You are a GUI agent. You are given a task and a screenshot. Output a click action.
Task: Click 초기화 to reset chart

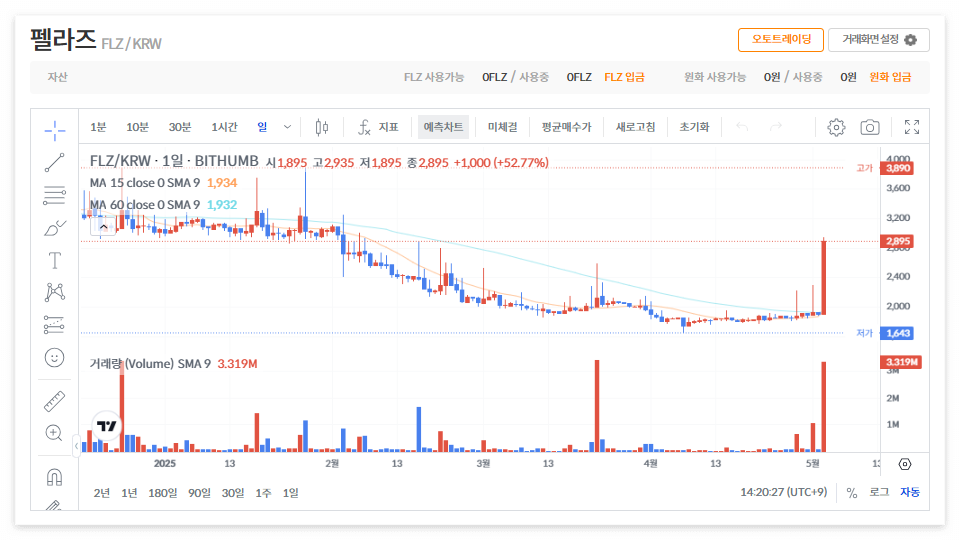coord(694,127)
